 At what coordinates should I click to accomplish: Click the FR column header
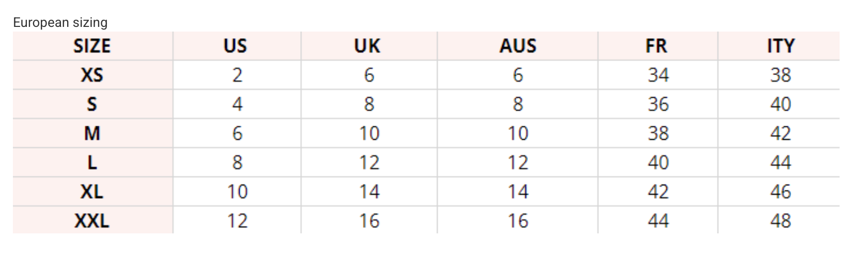[656, 46]
